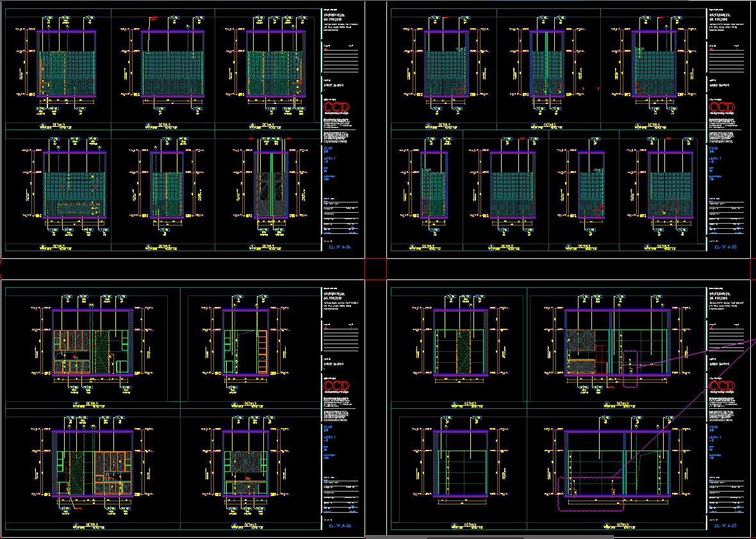Click the CCD logo on sheet EL-1F A-05
Image resolution: width=756 pixels, height=539 pixels.
click(x=722, y=107)
